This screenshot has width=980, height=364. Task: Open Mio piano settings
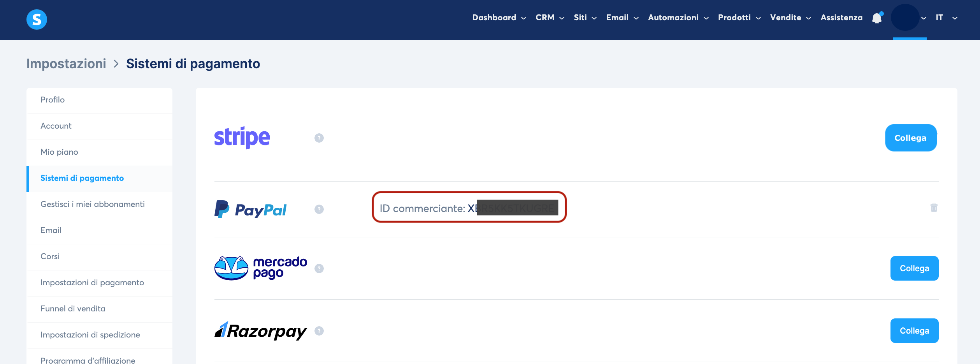coord(100,152)
